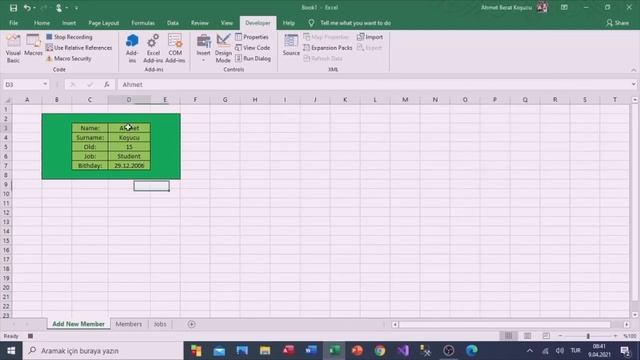
Task: Switch to the Members sheet
Action: pyautogui.click(x=129, y=324)
